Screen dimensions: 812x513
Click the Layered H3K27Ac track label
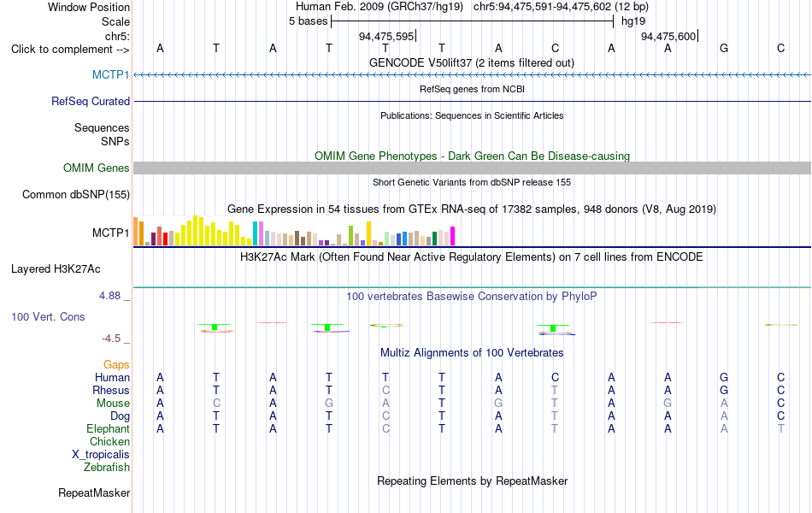pos(56,269)
